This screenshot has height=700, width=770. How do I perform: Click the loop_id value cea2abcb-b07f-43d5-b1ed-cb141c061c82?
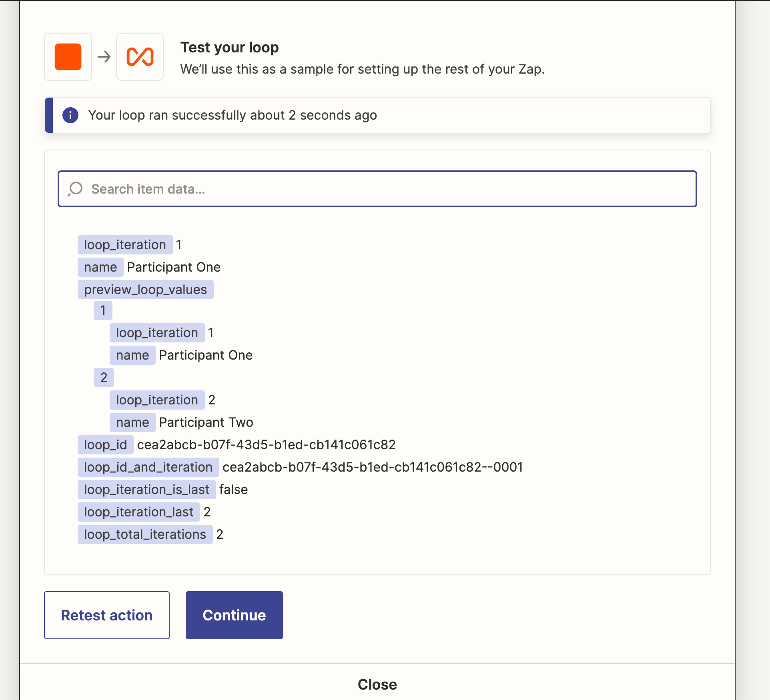[266, 445]
